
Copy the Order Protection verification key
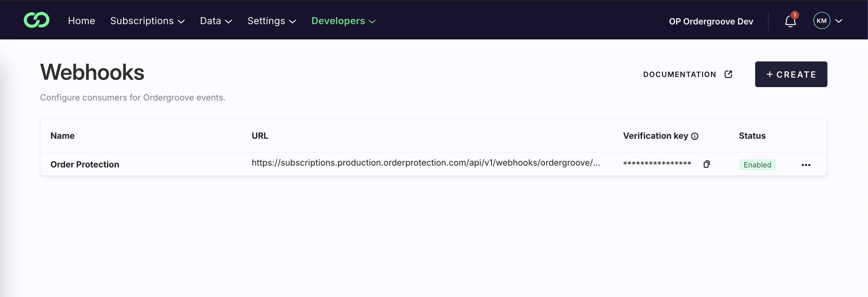coord(707,164)
